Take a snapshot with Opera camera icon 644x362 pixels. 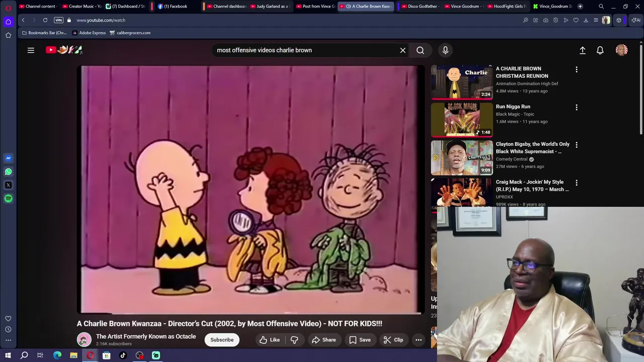coord(546,20)
